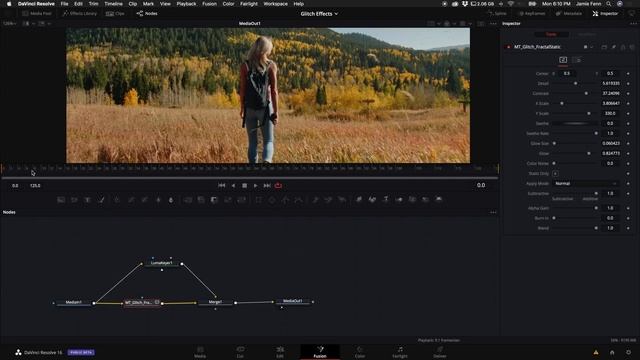This screenshot has height=360, width=640.
Task: Add a Background node from toolbar
Action: (x=61, y=200)
